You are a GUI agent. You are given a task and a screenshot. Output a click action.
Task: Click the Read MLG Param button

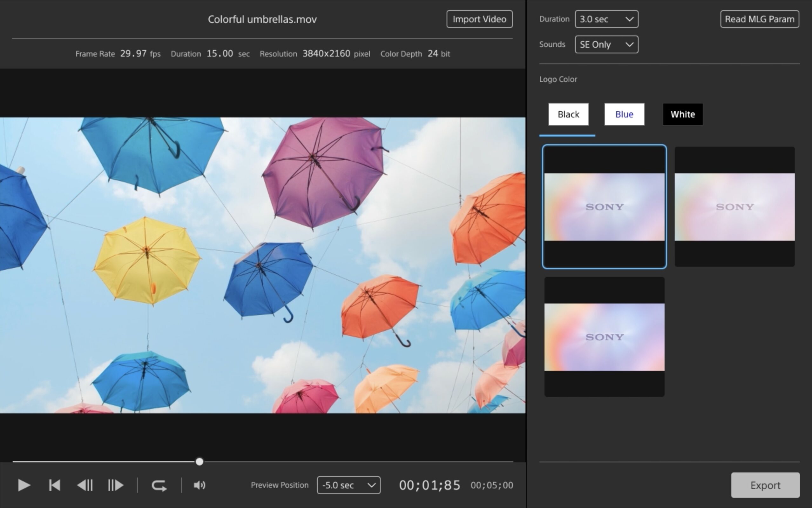point(759,19)
